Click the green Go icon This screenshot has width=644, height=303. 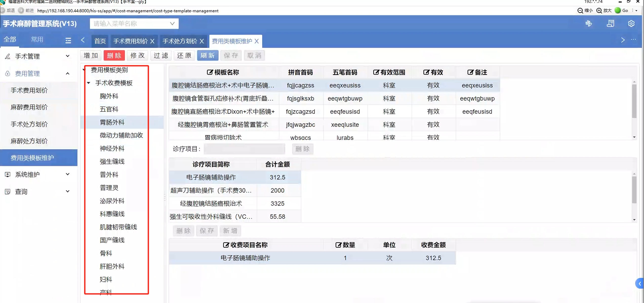pos(618,10)
